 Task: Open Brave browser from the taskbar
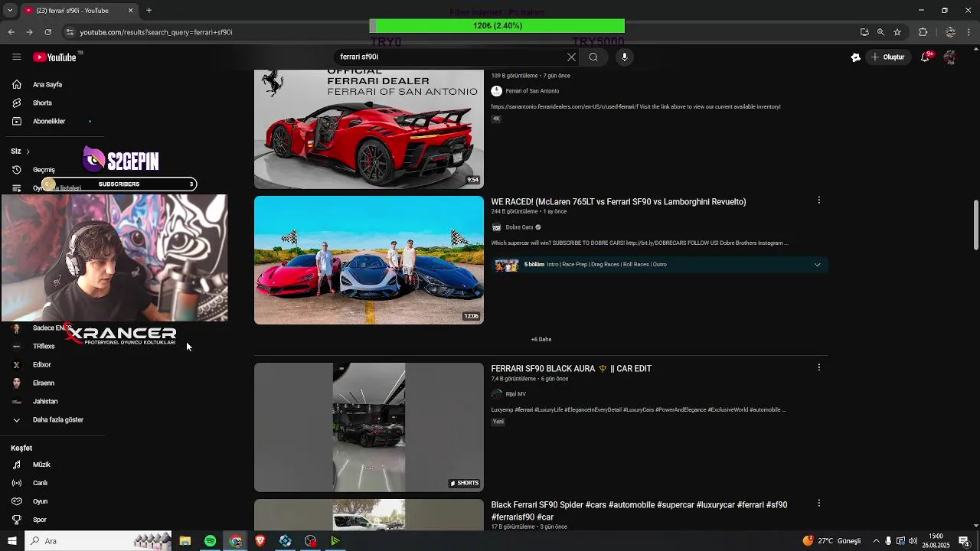pos(260,541)
